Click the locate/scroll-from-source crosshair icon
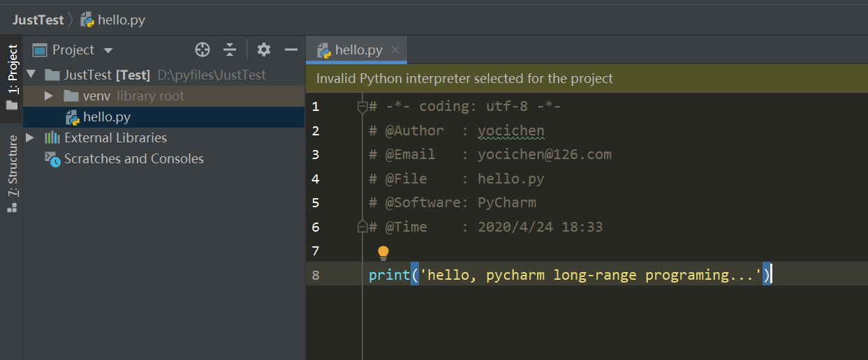868x360 pixels. point(203,50)
